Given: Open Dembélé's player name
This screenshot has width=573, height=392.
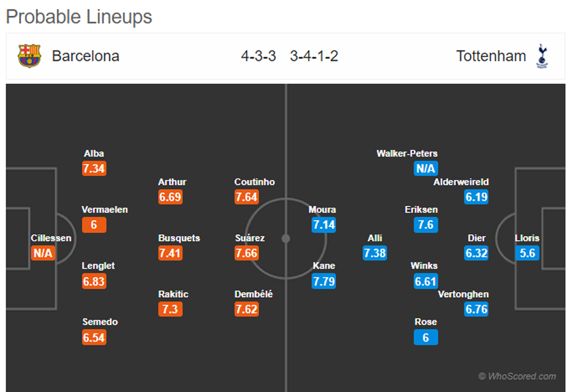Looking at the screenshot, I should (x=253, y=294).
